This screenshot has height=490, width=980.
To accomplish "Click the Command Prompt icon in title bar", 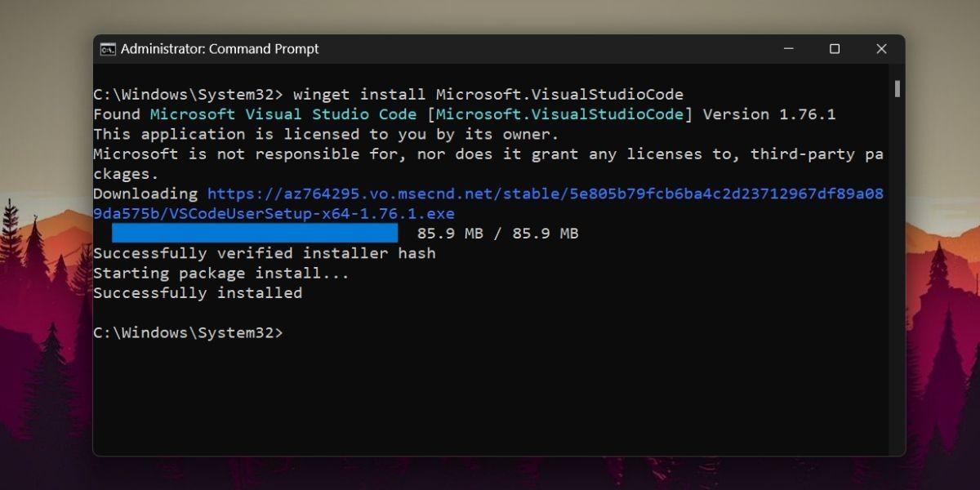I will (x=108, y=49).
